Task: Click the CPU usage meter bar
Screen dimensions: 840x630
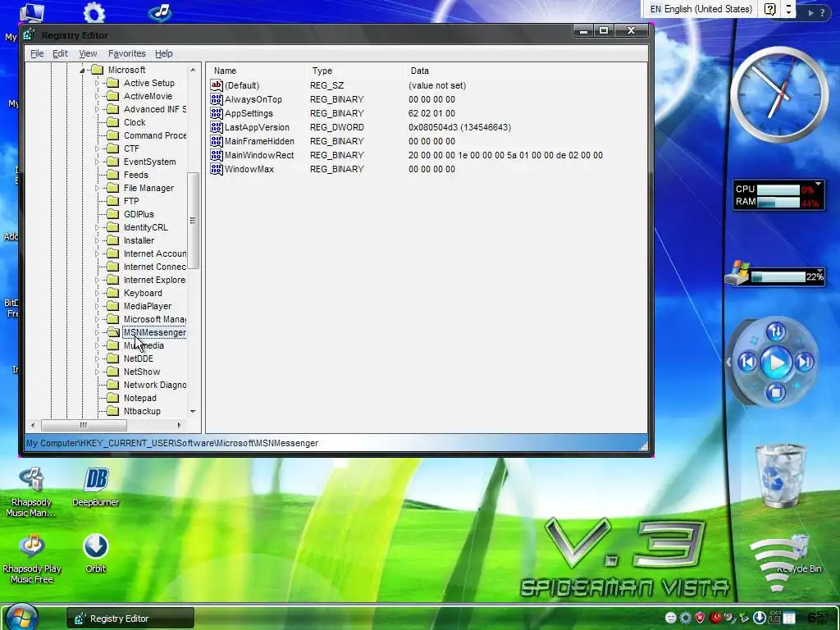Action: pos(778,189)
